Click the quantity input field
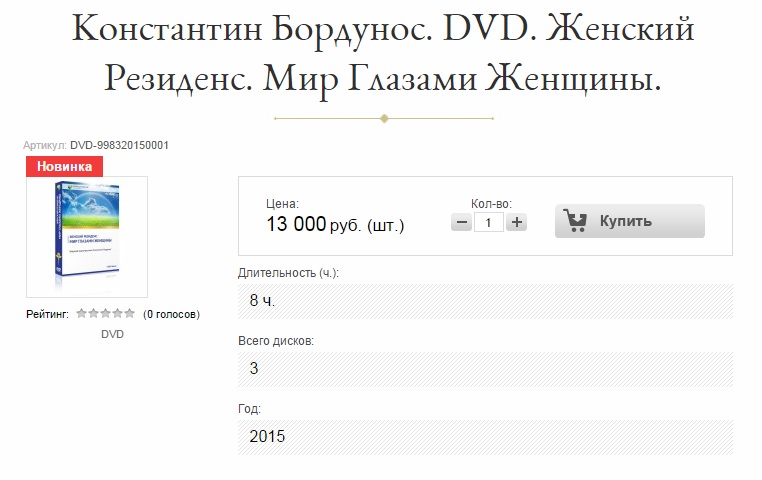 pyautogui.click(x=489, y=223)
